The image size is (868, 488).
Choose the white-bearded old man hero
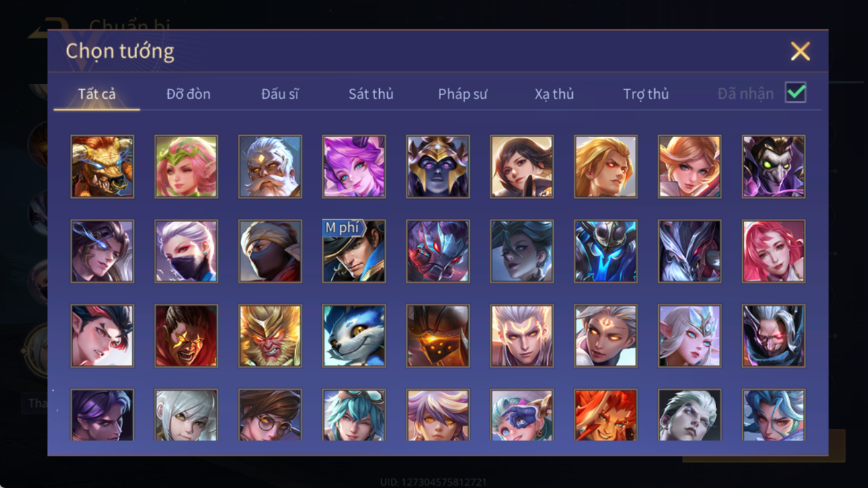[x=270, y=167]
